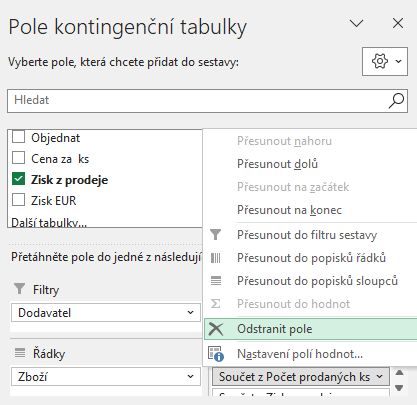Open the gear tools dropdown
The height and width of the screenshot is (405, 417).
point(385,61)
